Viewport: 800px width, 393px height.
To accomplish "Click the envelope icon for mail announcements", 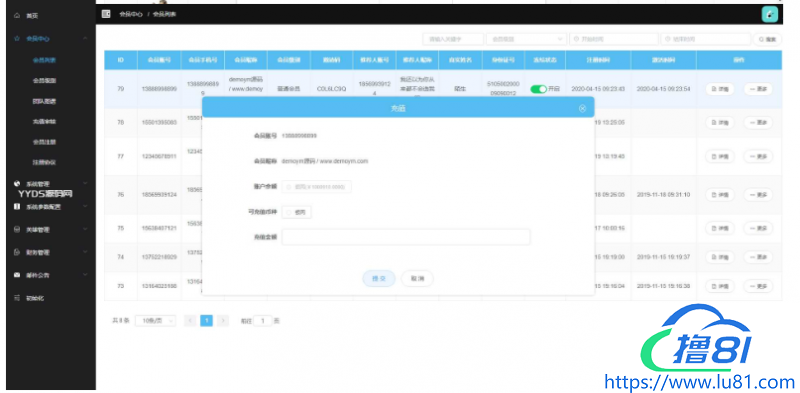I will (17, 275).
